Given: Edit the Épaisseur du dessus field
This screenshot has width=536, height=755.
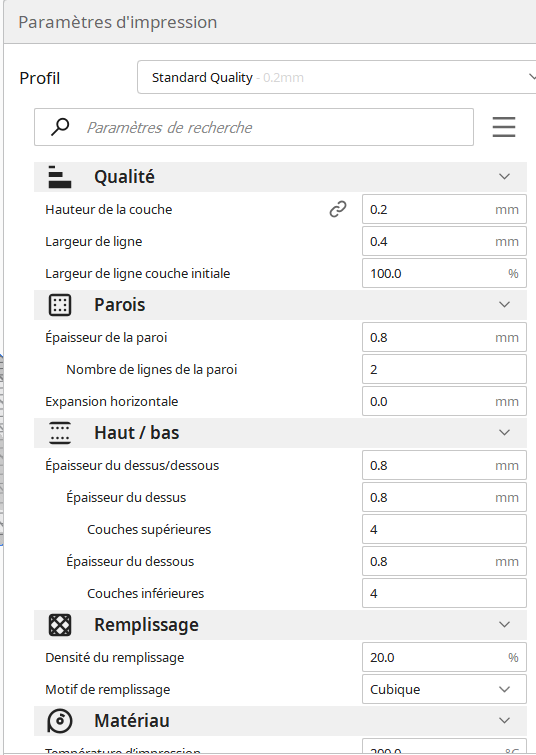Looking at the screenshot, I should point(444,497).
